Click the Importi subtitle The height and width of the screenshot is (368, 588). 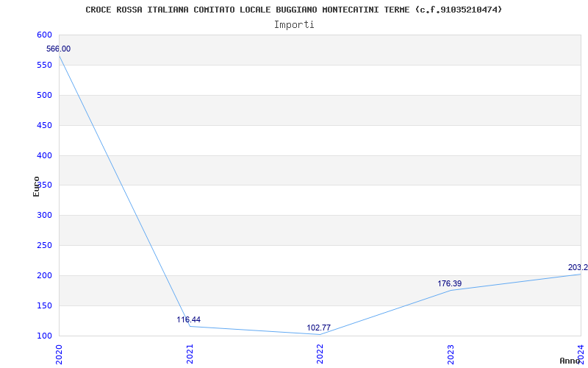294,25
